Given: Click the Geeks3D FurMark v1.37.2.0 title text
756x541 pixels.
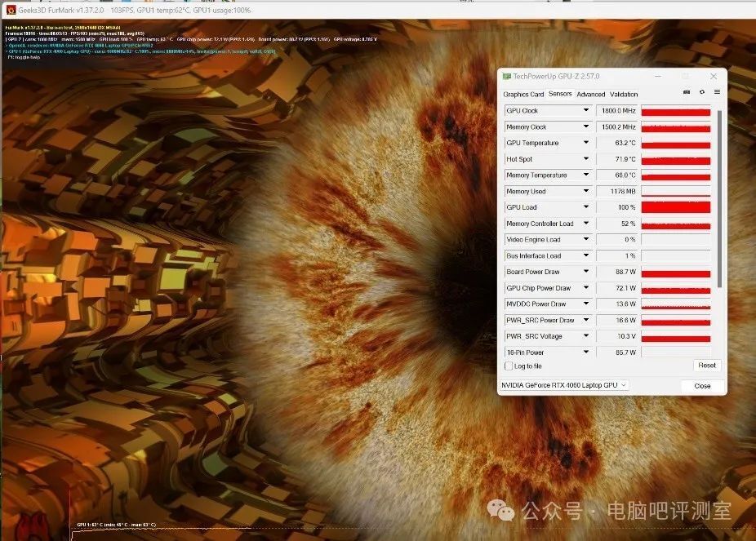Looking at the screenshot, I should tap(60, 10).
